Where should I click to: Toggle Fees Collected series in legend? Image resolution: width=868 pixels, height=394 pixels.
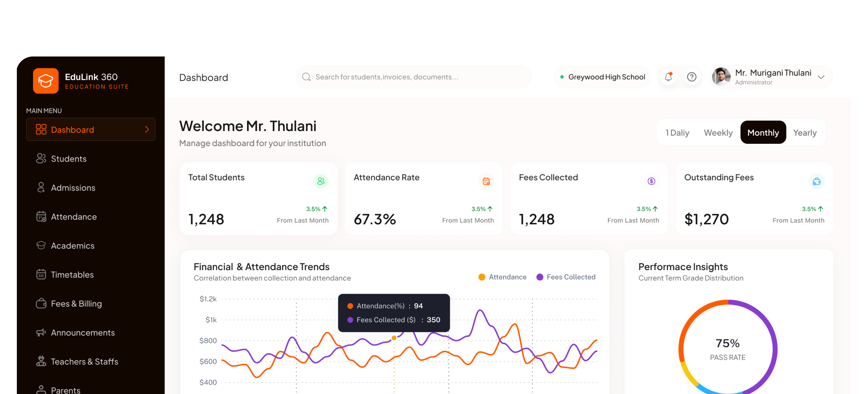pos(566,277)
